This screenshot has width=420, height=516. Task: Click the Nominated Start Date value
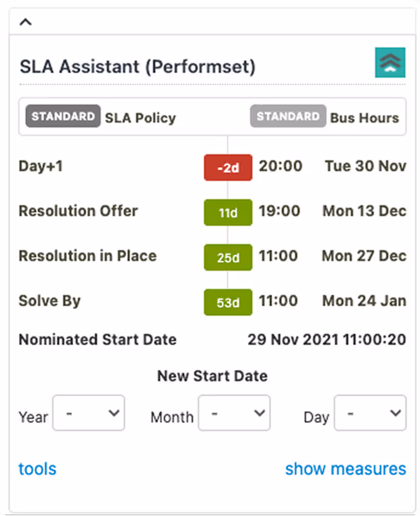[x=327, y=339]
